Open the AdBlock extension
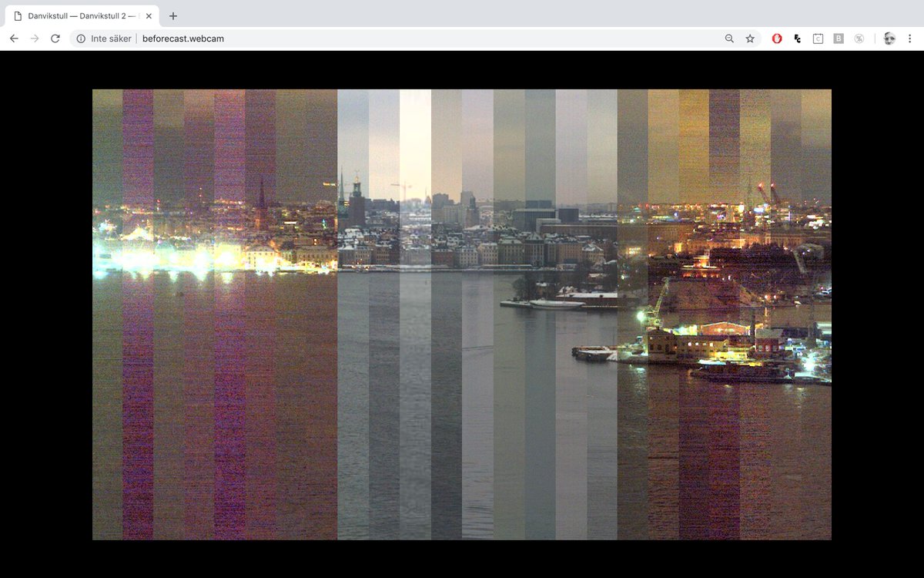 [x=777, y=38]
